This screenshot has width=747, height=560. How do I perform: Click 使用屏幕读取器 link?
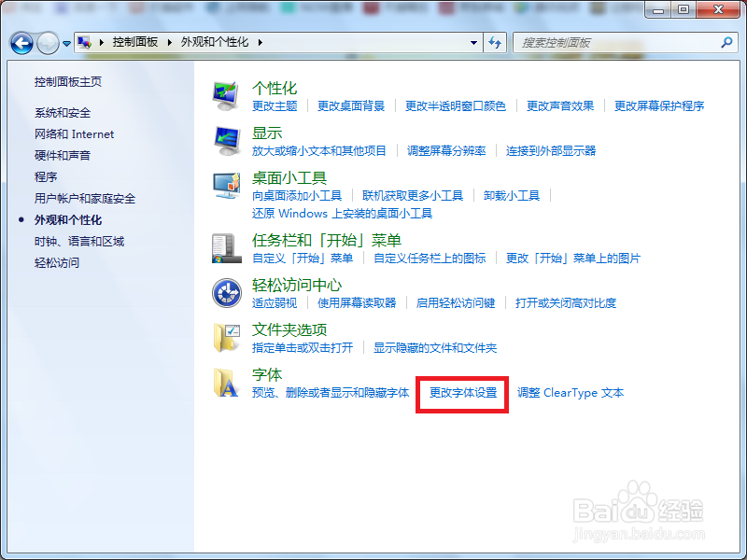[x=357, y=303]
